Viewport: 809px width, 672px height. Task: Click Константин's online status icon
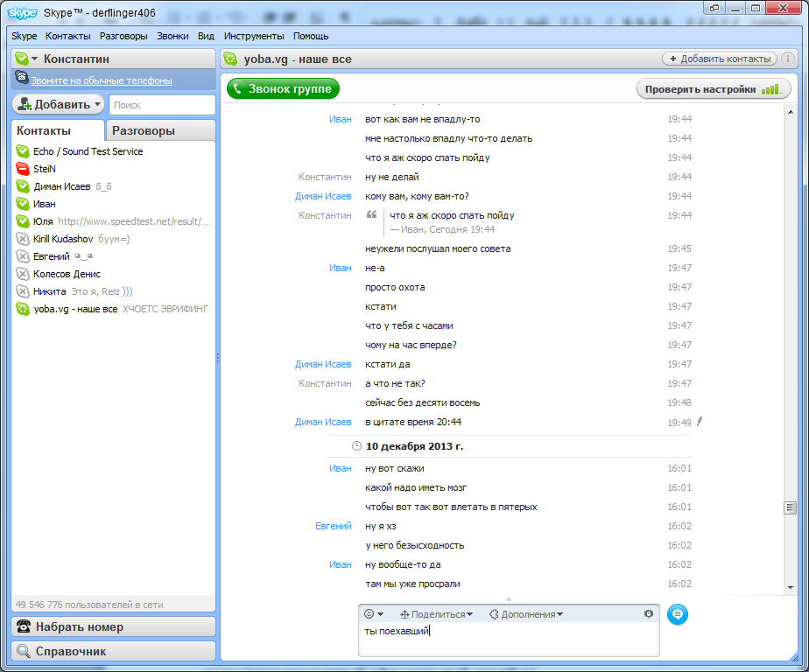pos(22,59)
